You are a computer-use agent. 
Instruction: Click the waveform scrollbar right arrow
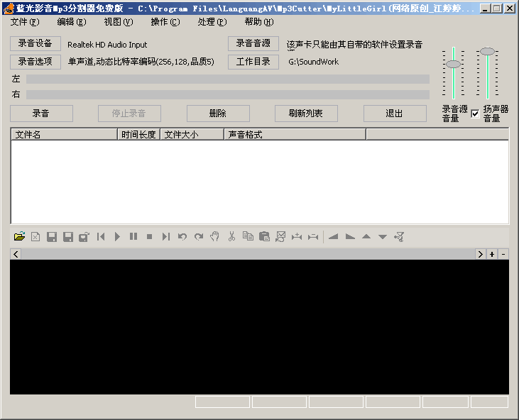click(480, 254)
